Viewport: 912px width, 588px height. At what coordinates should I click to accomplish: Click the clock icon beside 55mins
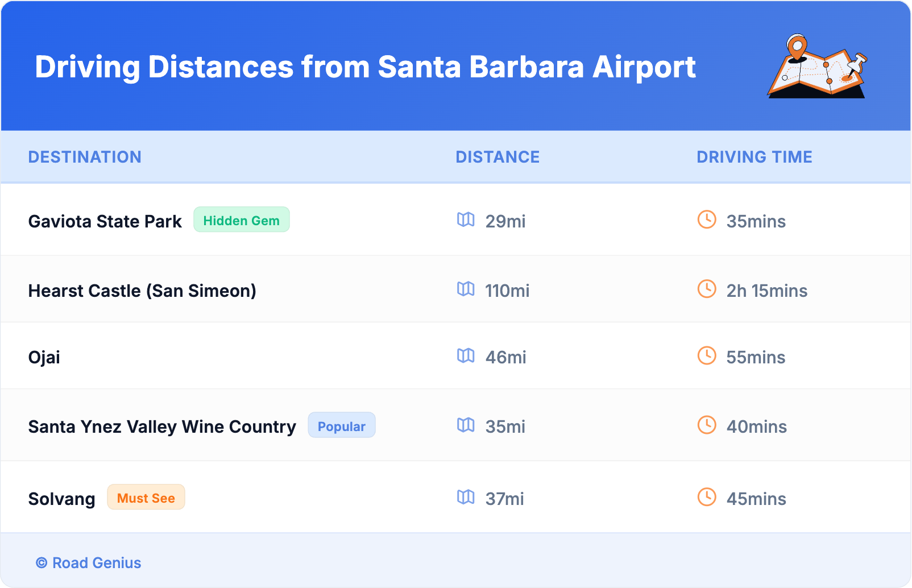click(x=707, y=356)
